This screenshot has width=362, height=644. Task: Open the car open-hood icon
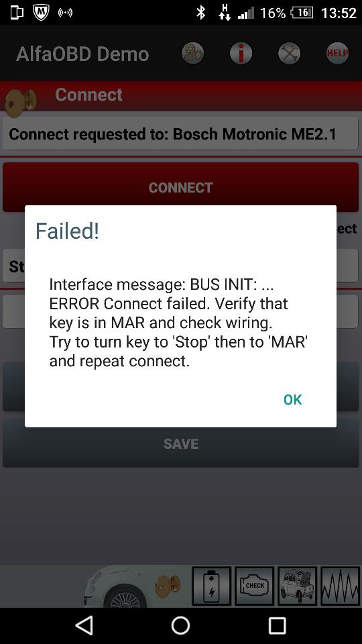(x=297, y=586)
